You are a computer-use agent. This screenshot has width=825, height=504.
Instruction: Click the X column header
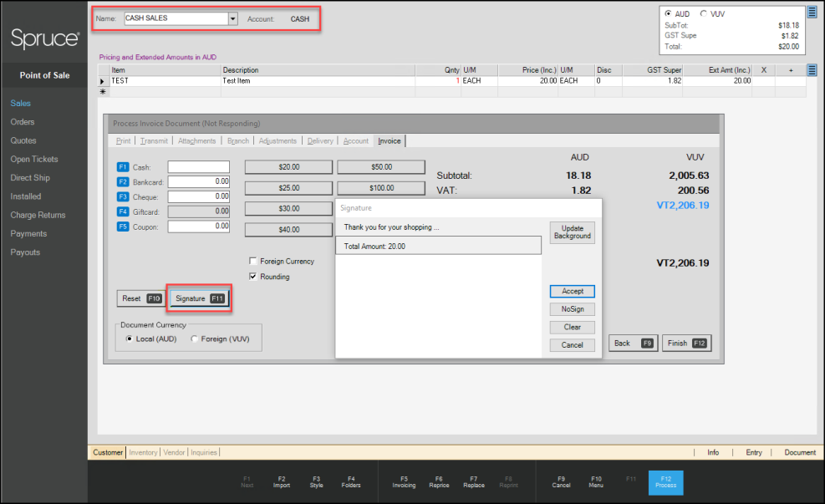click(x=763, y=70)
